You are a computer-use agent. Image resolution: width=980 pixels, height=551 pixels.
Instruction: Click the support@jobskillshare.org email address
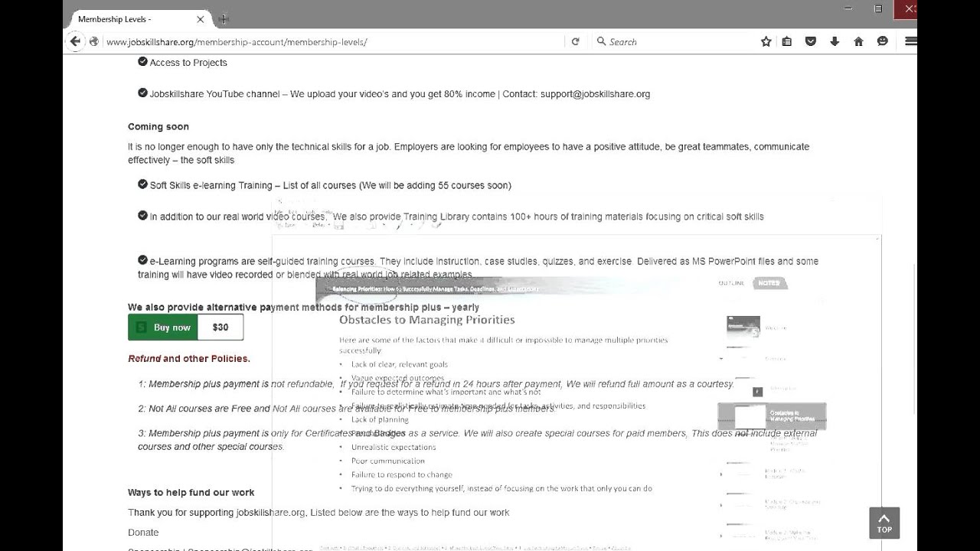(x=595, y=94)
